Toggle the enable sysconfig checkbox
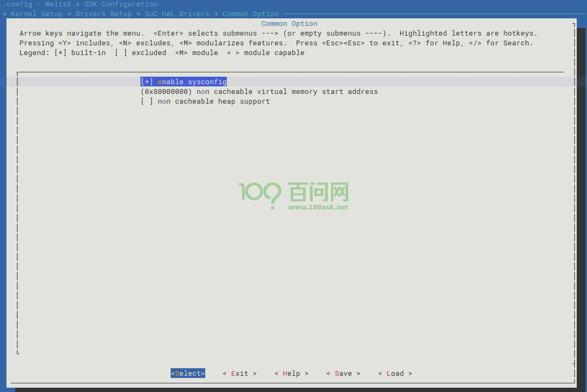587x392 pixels. (147, 82)
